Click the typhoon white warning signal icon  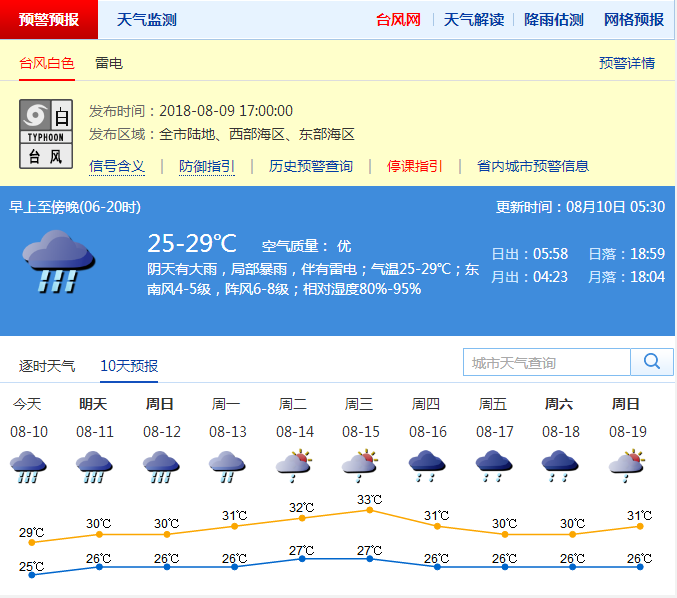click(x=46, y=133)
